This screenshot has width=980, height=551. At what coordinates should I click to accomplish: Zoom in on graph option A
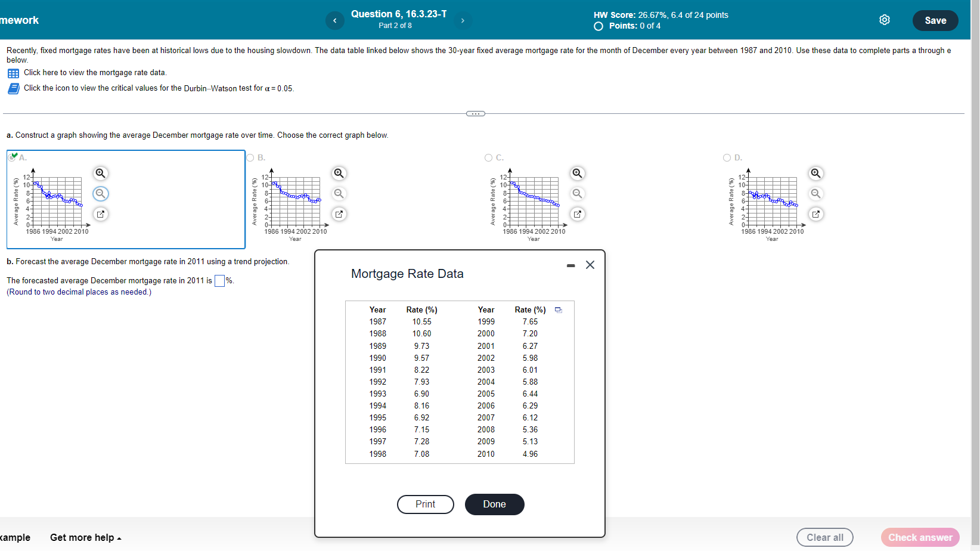click(100, 173)
